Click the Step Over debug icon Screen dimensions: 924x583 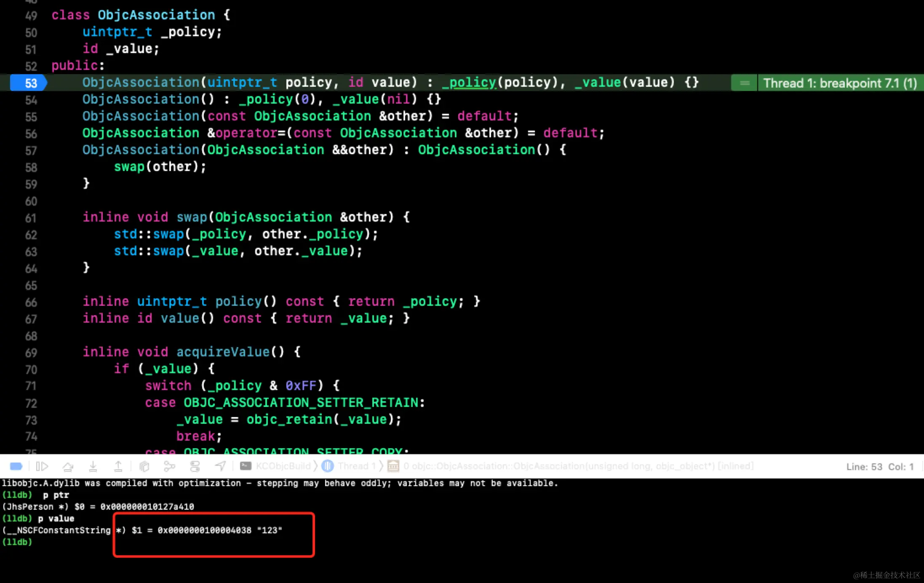[x=68, y=466]
